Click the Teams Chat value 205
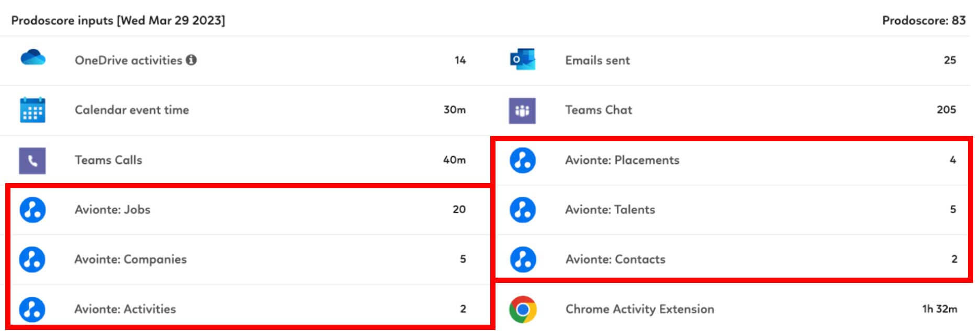 coord(946,110)
